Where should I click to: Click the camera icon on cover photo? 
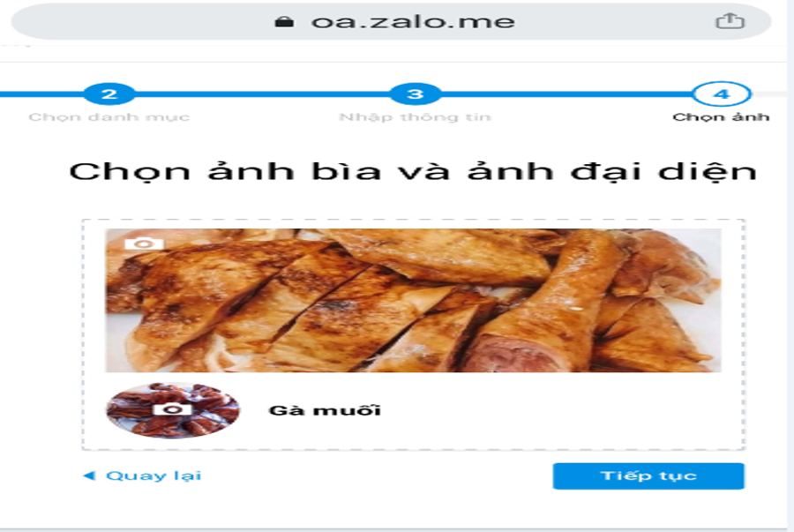pos(145,244)
